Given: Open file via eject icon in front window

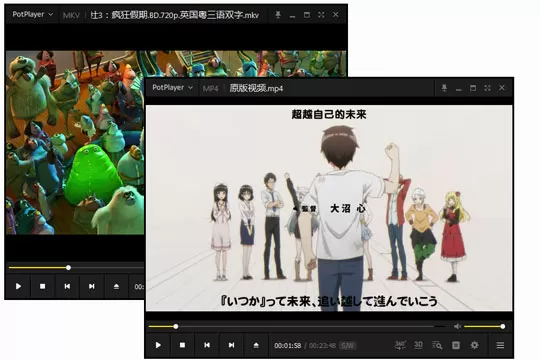Looking at the screenshot, I should pyautogui.click(x=256, y=345).
